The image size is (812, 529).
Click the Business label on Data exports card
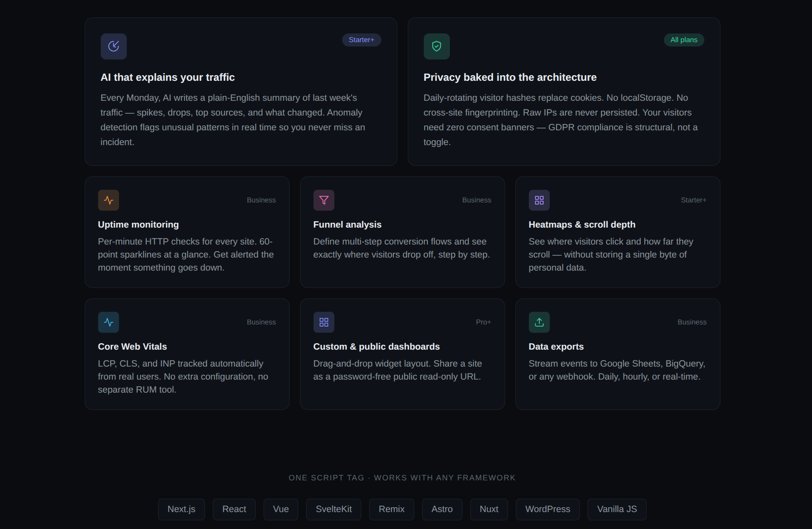click(x=692, y=322)
